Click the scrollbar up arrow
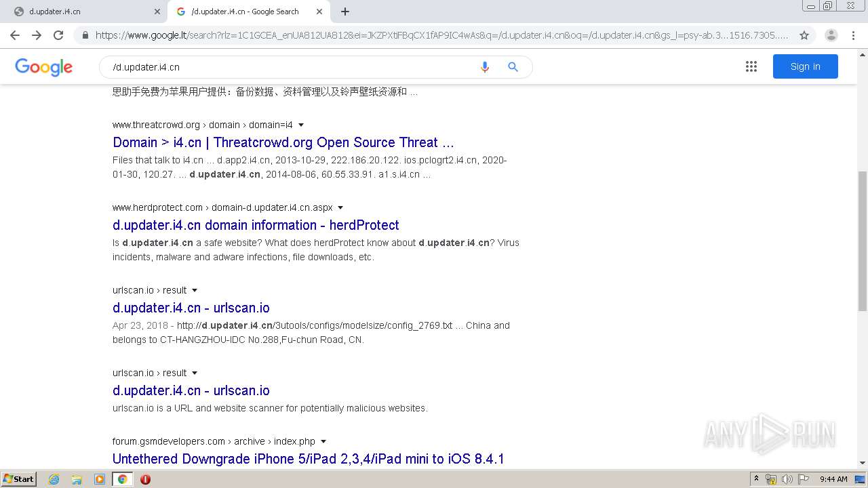 pyautogui.click(x=863, y=54)
